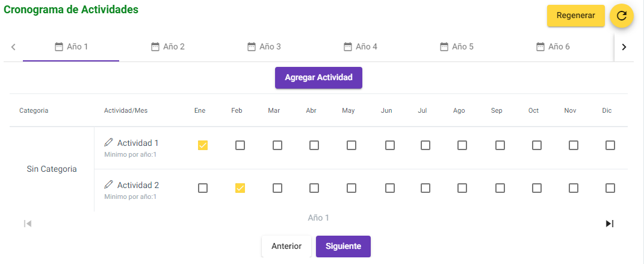Show next year tabs with right chevron
Image resolution: width=644 pixels, height=264 pixels.
[x=624, y=47]
